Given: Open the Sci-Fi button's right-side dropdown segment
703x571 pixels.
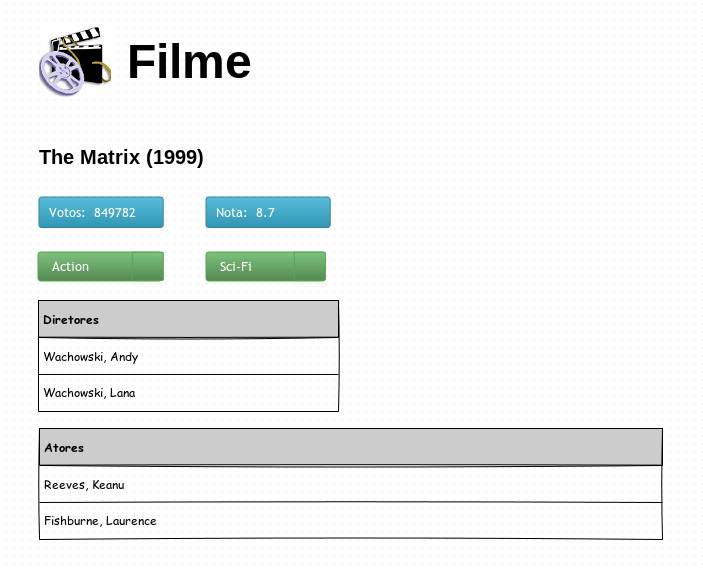Looking at the screenshot, I should pyautogui.click(x=310, y=267).
